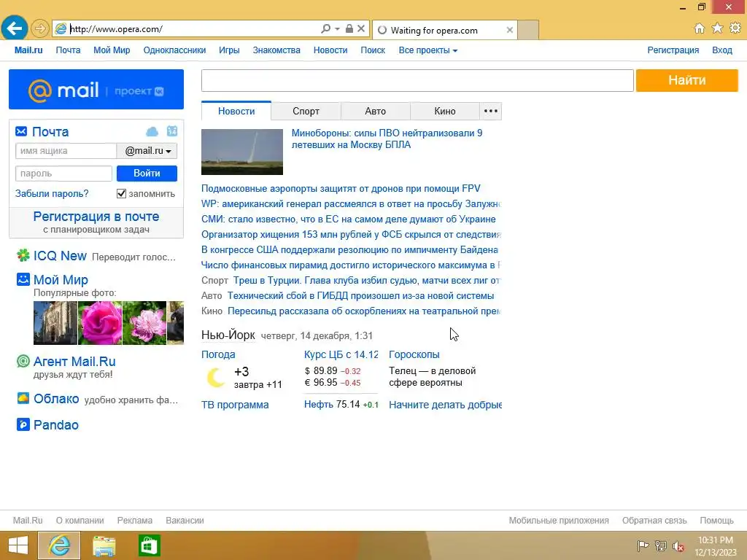Image resolution: width=747 pixels, height=560 pixels.
Task: Select the Новости news tab
Action: 236,111
